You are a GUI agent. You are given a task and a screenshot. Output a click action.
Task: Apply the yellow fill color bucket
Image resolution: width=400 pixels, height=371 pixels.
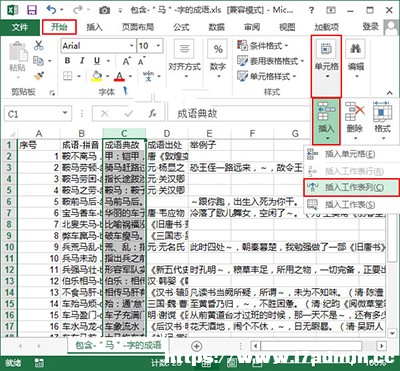click(x=97, y=76)
